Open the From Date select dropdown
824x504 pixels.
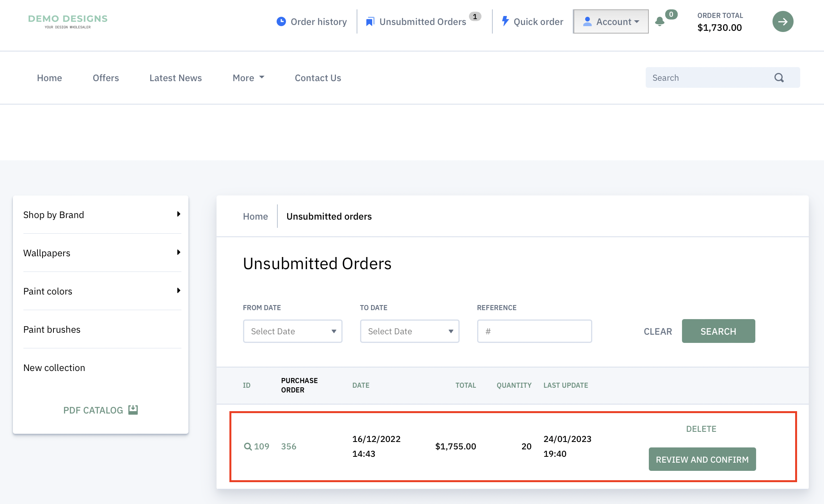click(292, 331)
